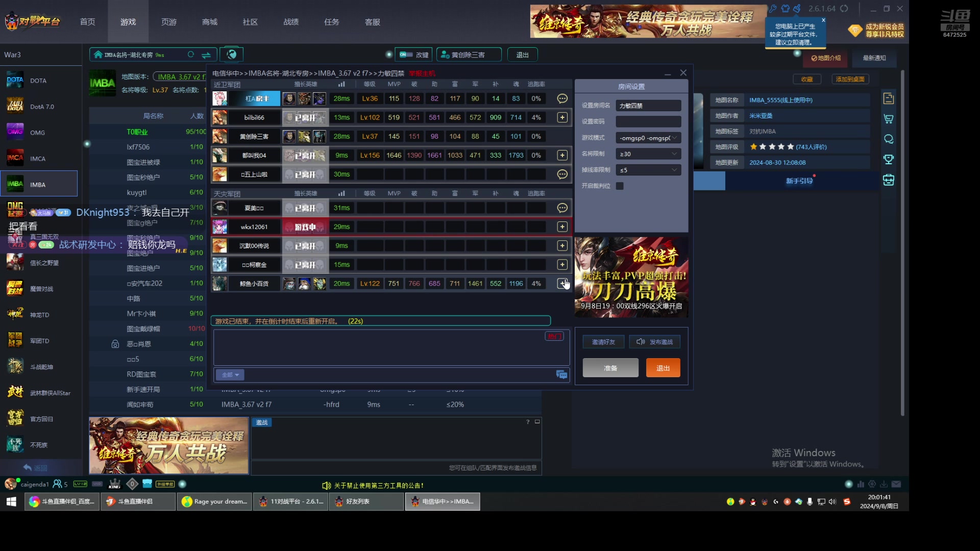
Task: Open the toolbox side icon
Action: coord(889,180)
